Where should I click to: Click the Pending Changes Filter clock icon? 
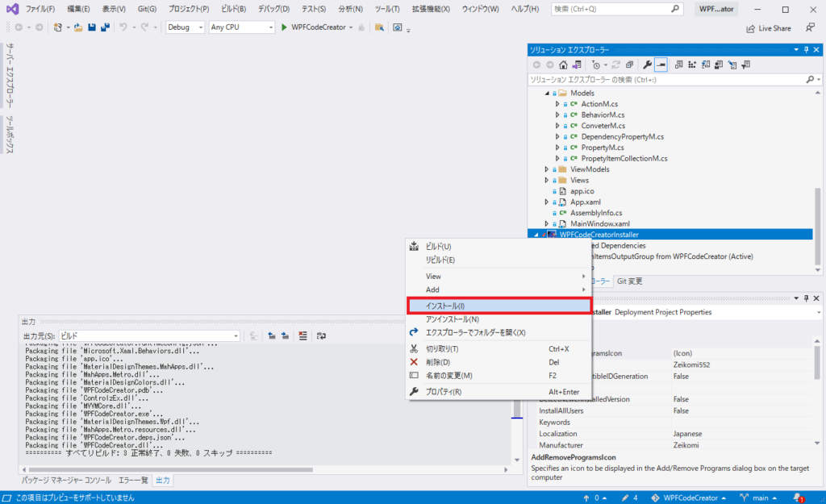pos(596,65)
